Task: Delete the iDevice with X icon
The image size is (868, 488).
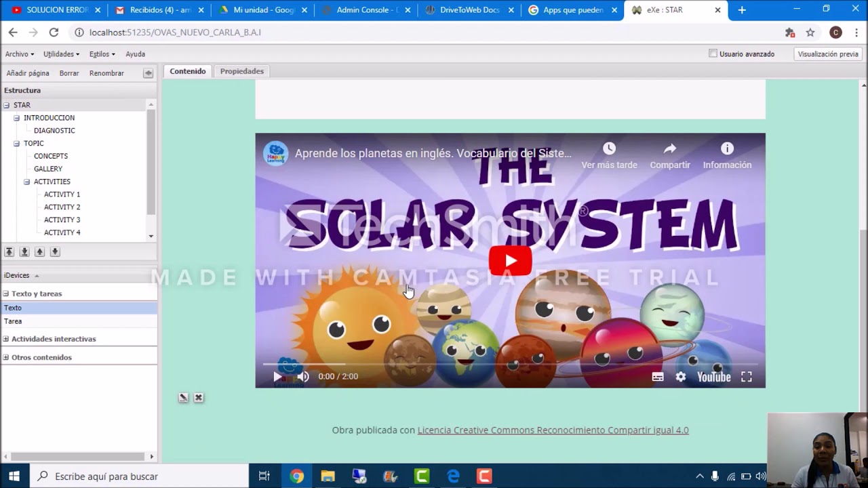Action: click(199, 398)
